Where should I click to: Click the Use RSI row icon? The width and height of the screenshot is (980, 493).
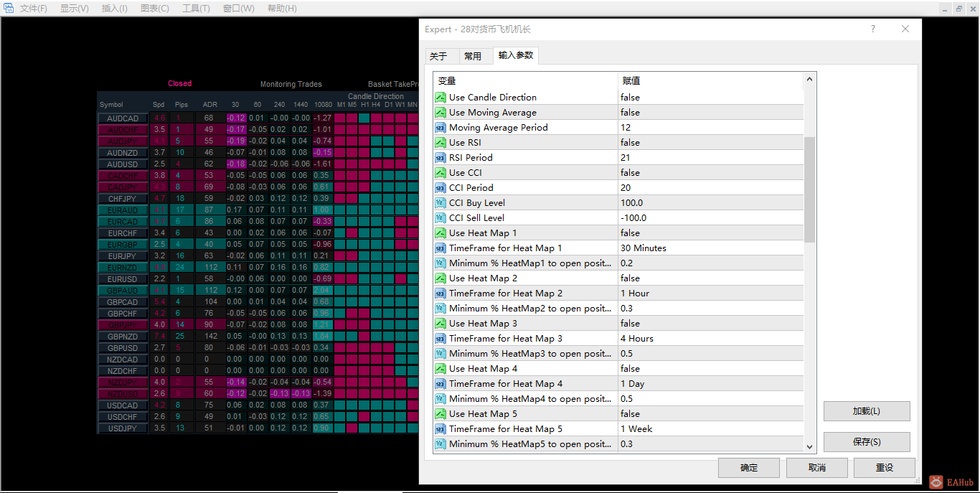(x=440, y=143)
